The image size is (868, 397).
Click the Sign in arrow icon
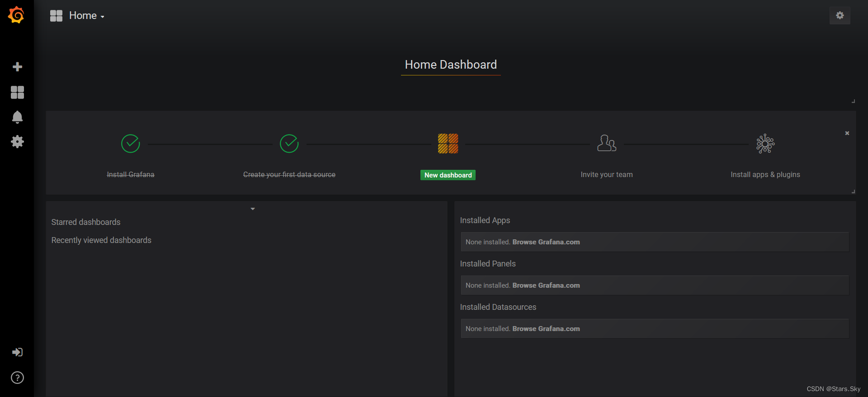(x=17, y=352)
